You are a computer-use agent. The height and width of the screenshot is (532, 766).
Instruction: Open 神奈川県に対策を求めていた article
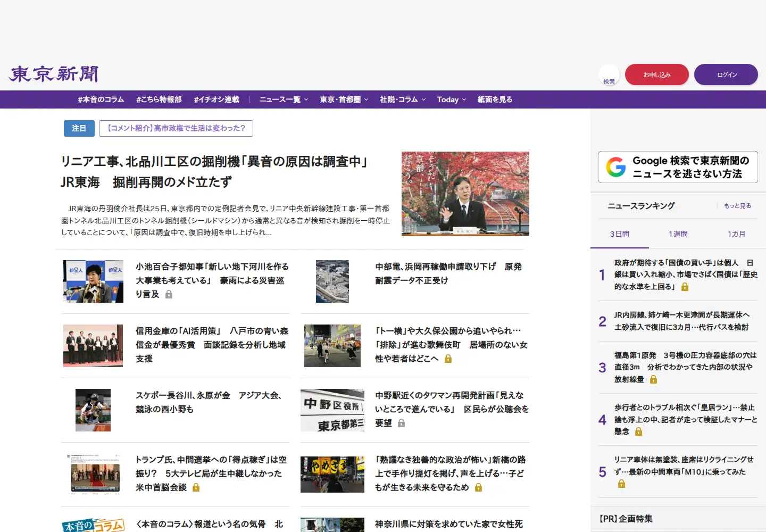[x=449, y=524]
